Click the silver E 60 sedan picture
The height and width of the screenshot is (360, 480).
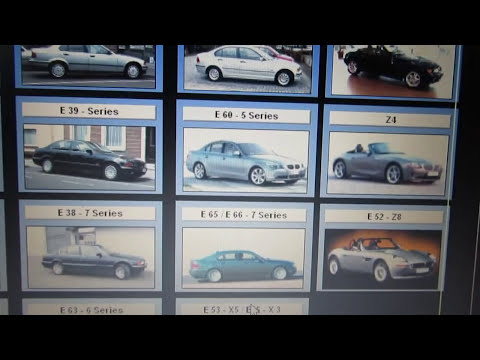tap(246, 161)
